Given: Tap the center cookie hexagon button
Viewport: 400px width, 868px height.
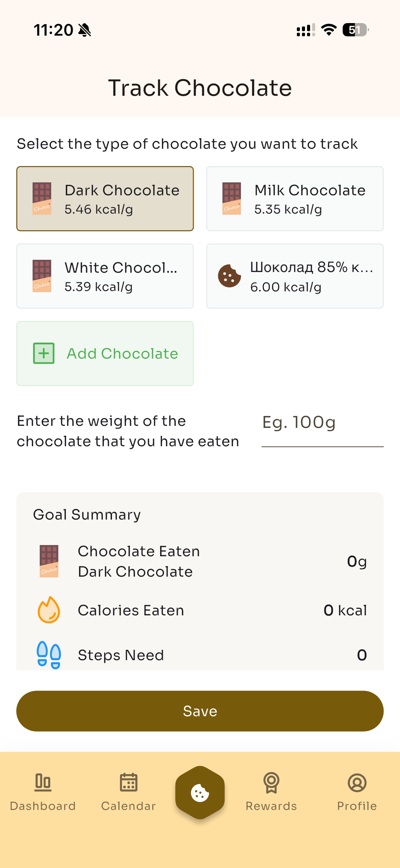Looking at the screenshot, I should coord(200,793).
